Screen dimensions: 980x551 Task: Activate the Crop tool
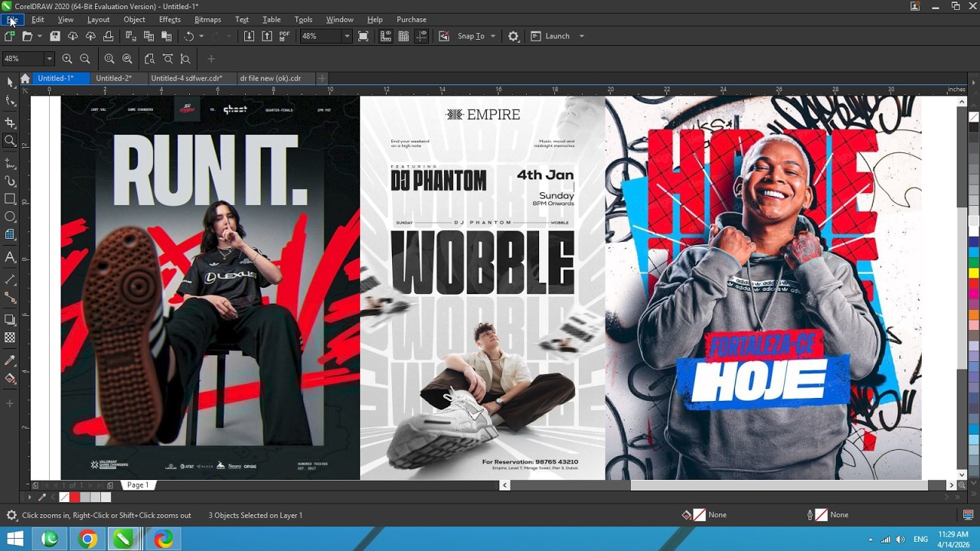click(x=10, y=122)
